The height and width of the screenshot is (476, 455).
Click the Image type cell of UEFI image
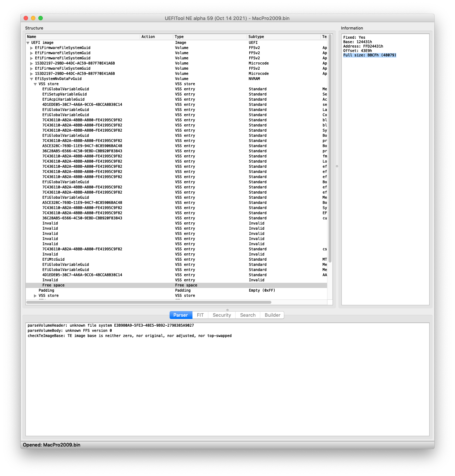tap(181, 43)
